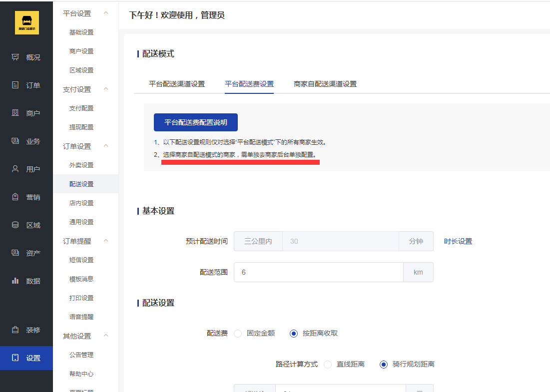This screenshot has height=392, width=550.
Task: Click the 设置 settings icon in sidebar
Action: click(x=15, y=358)
